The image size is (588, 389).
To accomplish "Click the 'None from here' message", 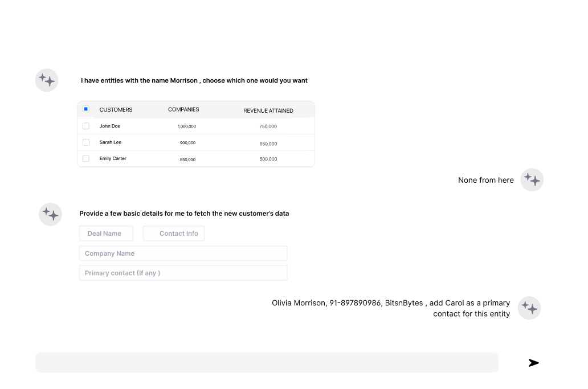I will [485, 180].
